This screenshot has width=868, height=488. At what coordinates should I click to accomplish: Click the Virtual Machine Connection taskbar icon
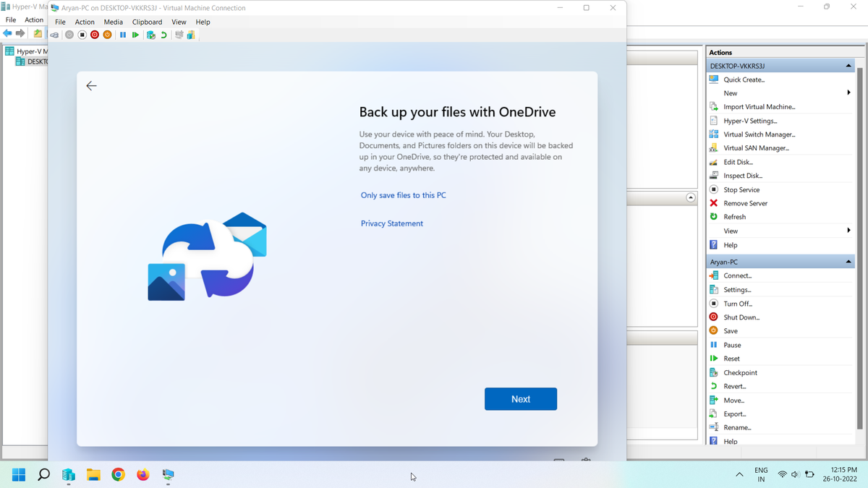(169, 475)
